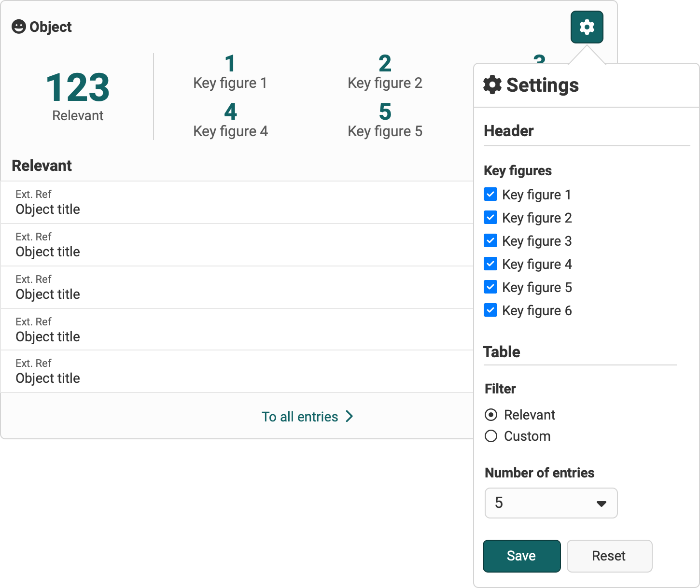Click the Relevant count showing 123
This screenshot has width=700, height=588.
[77, 88]
